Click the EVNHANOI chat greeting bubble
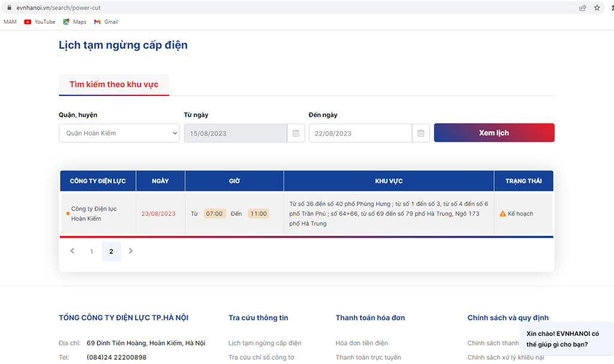This screenshot has height=364, width=614. [566, 339]
